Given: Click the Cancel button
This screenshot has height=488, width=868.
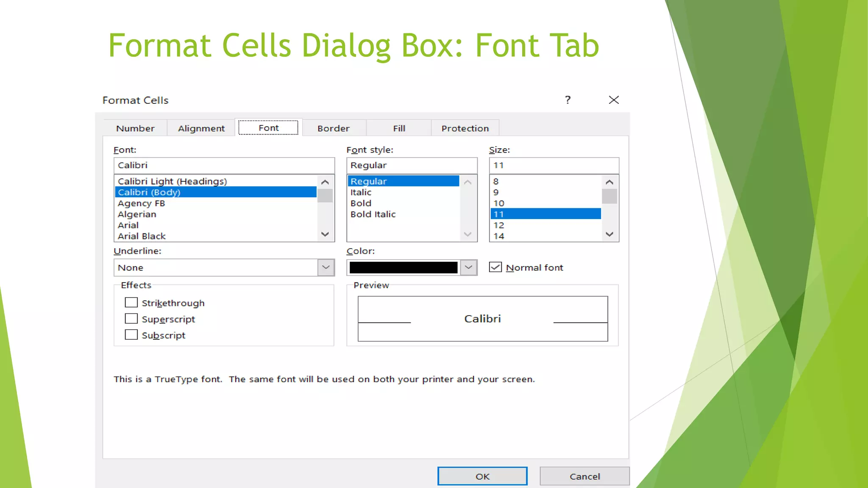Looking at the screenshot, I should click(584, 476).
